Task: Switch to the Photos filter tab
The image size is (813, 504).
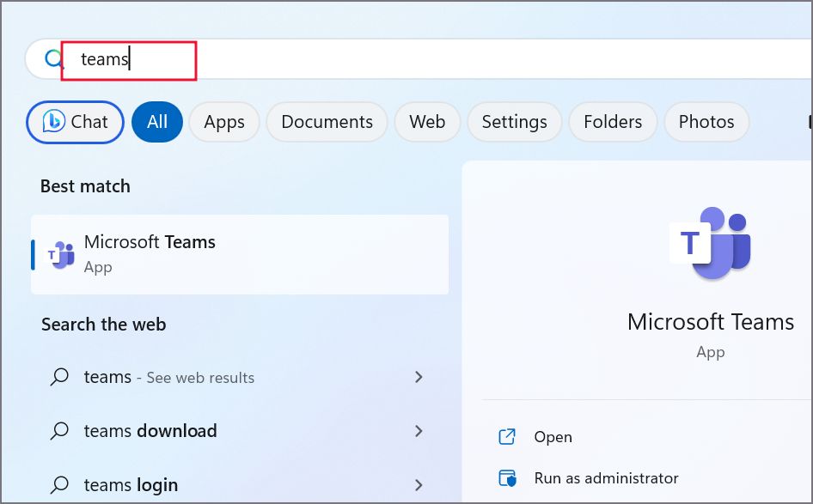Action: pos(706,122)
